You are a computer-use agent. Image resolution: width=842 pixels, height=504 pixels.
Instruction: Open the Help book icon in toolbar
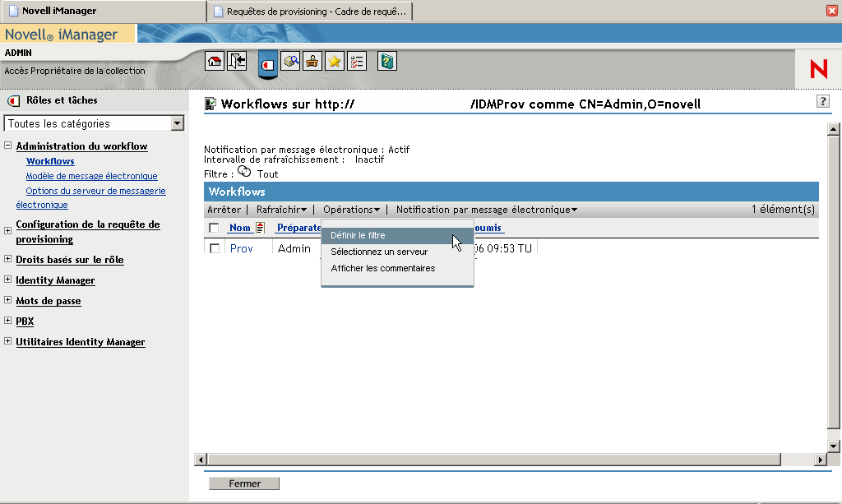tap(386, 61)
